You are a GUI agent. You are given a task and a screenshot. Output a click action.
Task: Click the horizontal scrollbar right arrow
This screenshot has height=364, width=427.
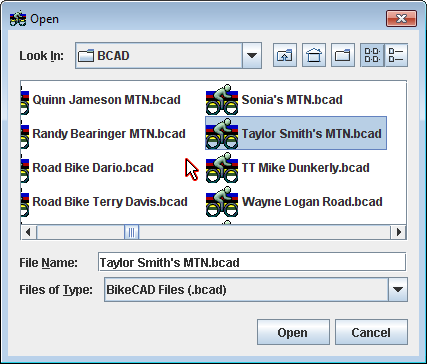click(398, 232)
